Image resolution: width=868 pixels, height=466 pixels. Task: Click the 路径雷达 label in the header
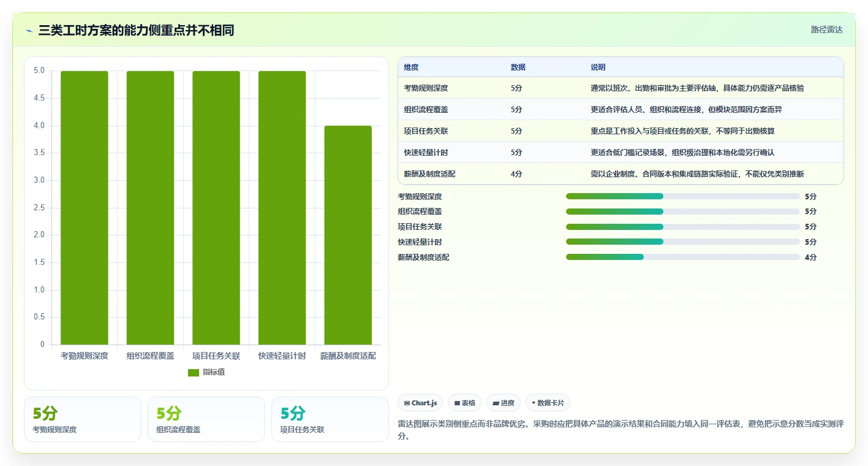(x=826, y=29)
